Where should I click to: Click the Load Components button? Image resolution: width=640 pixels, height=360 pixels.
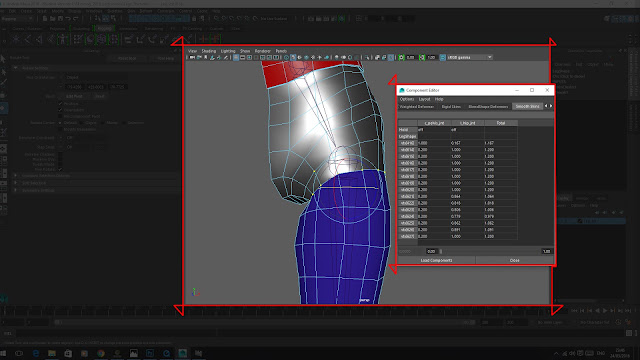(x=436, y=260)
